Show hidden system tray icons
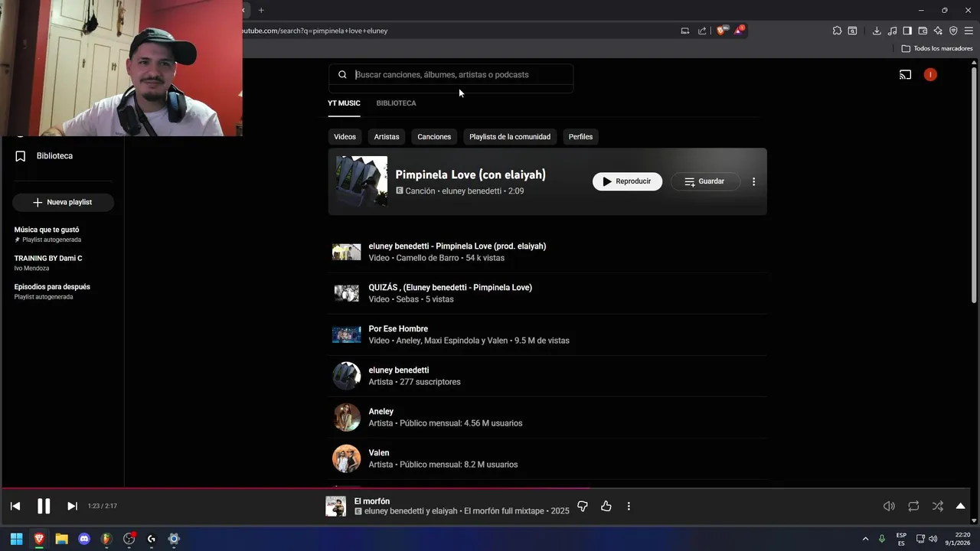Image resolution: width=980 pixels, height=551 pixels. click(866, 539)
